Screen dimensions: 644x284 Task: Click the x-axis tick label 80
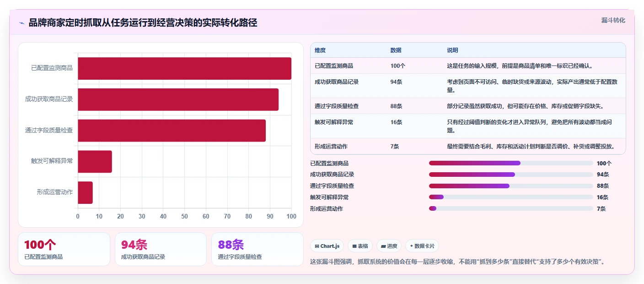[x=248, y=216]
